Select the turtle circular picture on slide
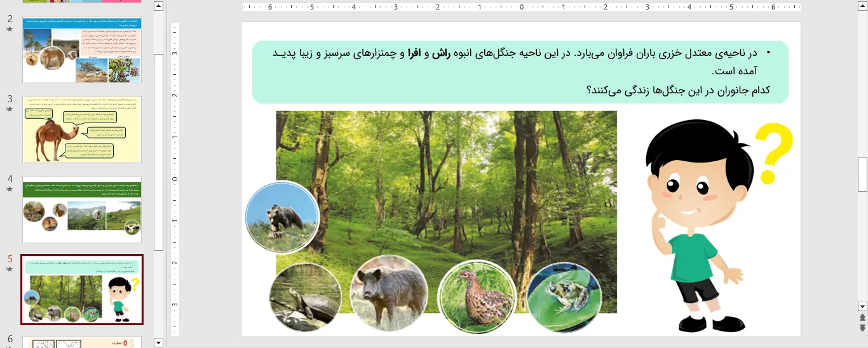 [305, 297]
